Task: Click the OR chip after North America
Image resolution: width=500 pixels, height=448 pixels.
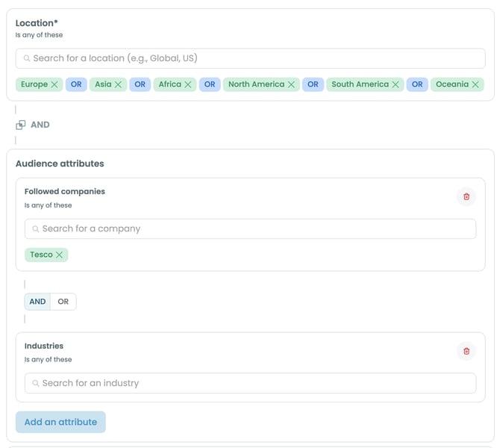Action: [x=313, y=84]
